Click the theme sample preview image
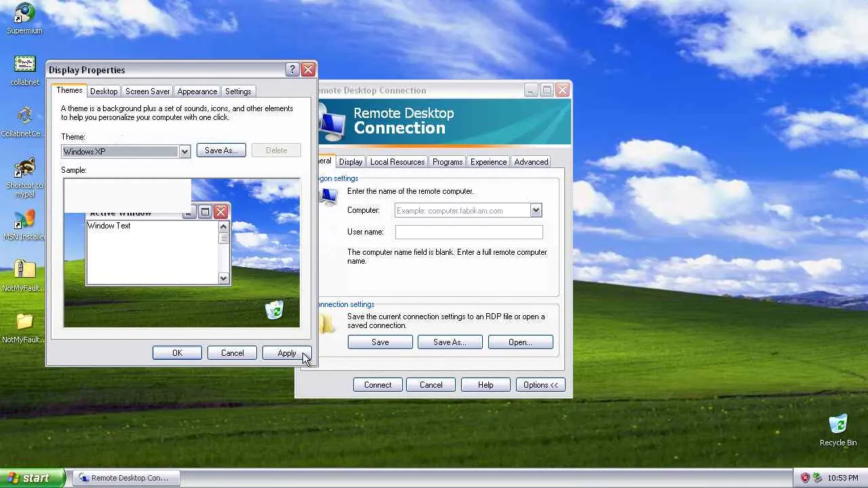Viewport: 868px width, 488px height. [182, 253]
